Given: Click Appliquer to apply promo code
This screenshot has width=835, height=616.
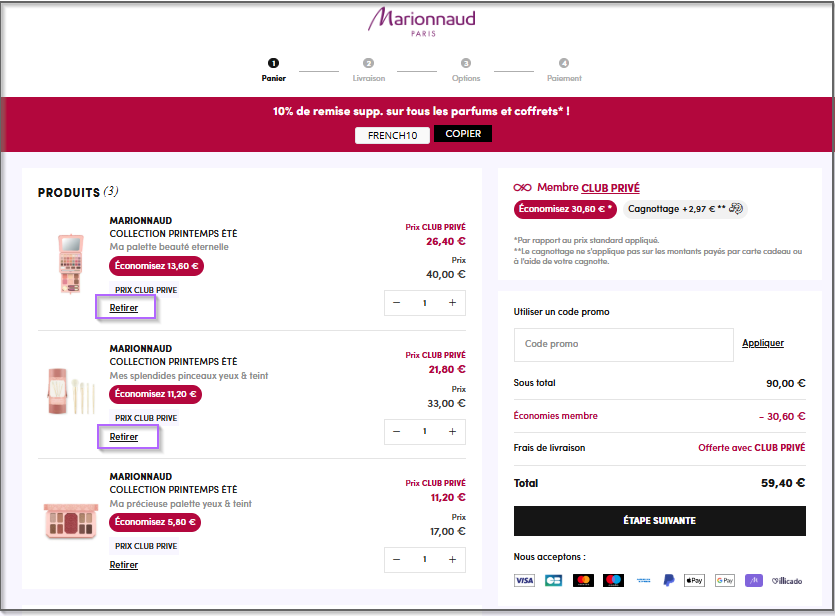Looking at the screenshot, I should [x=763, y=343].
